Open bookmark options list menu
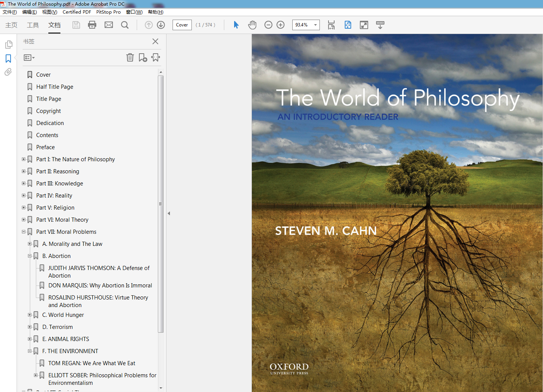 [29, 58]
